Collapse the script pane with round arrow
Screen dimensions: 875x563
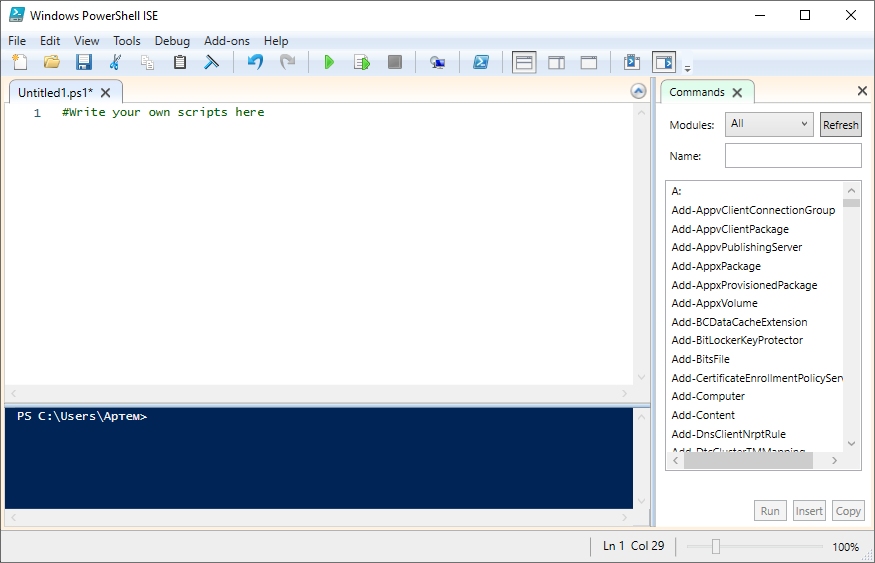coord(638,91)
